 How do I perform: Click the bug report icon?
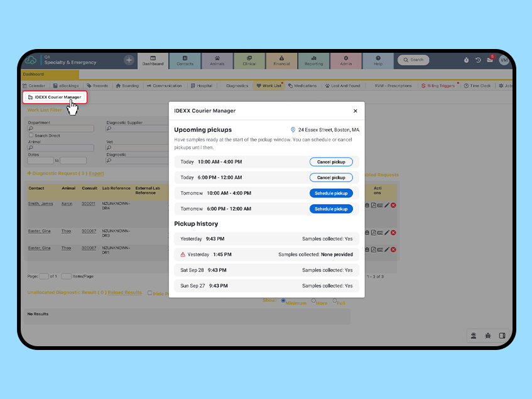(x=488, y=336)
